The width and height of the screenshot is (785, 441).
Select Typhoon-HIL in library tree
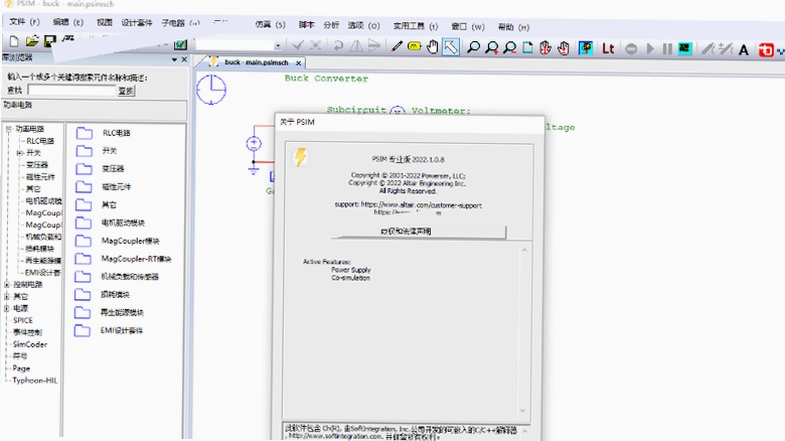click(35, 380)
